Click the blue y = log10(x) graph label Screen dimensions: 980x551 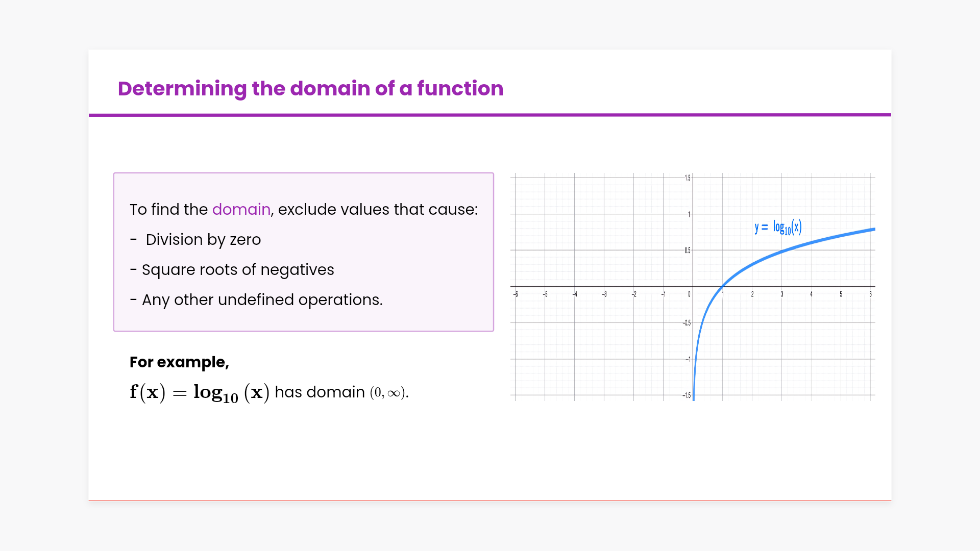778,227
